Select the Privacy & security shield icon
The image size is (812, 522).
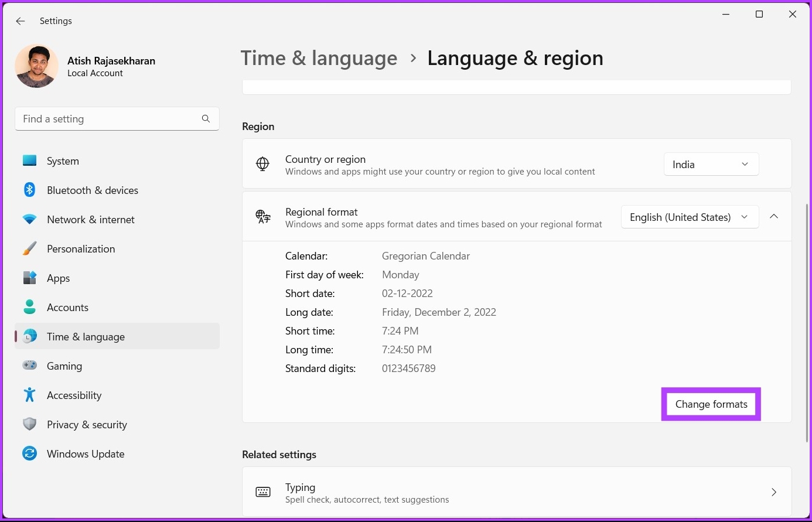(x=29, y=424)
